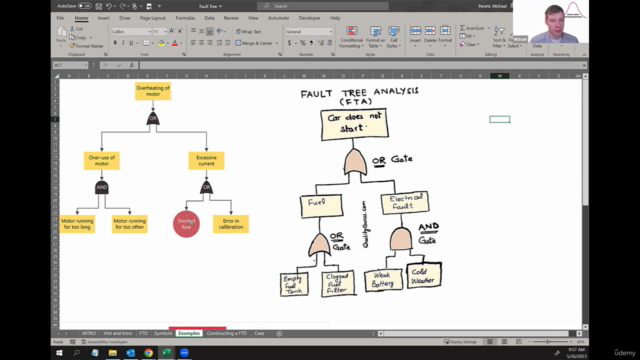Screen dimensions: 640x360
Task: Open the File menu
Action: (x=60, y=18)
